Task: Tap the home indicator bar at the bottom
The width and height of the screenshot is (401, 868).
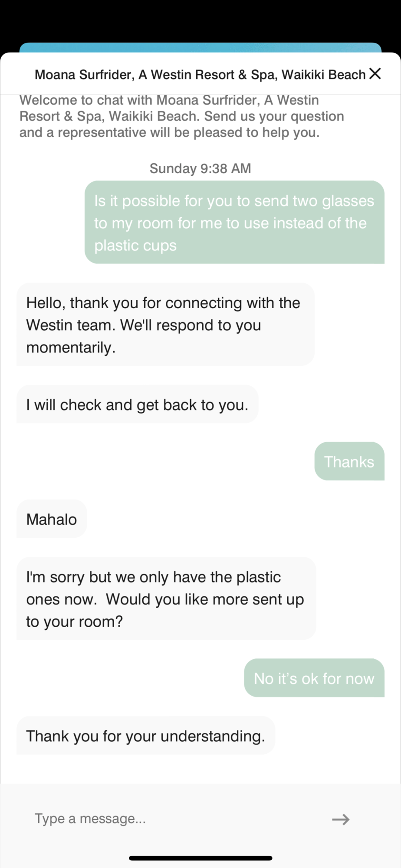Action: click(x=200, y=858)
